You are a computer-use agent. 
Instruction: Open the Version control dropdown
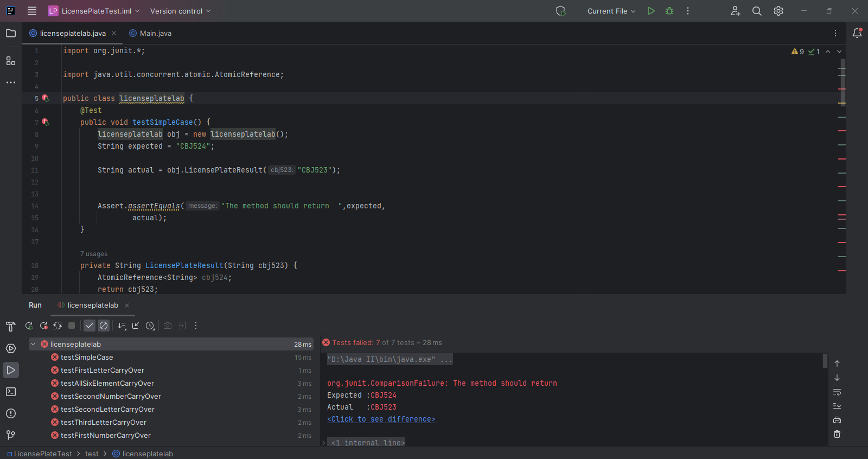pyautogui.click(x=180, y=11)
